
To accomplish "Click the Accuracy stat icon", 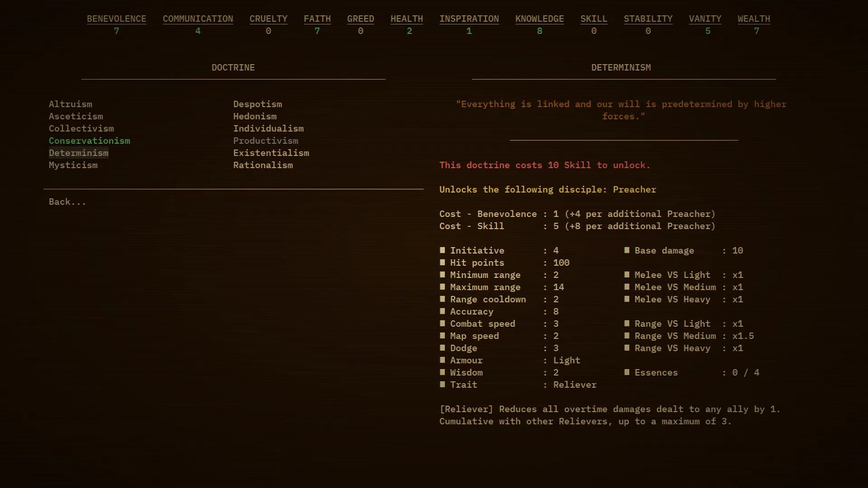I will point(442,311).
